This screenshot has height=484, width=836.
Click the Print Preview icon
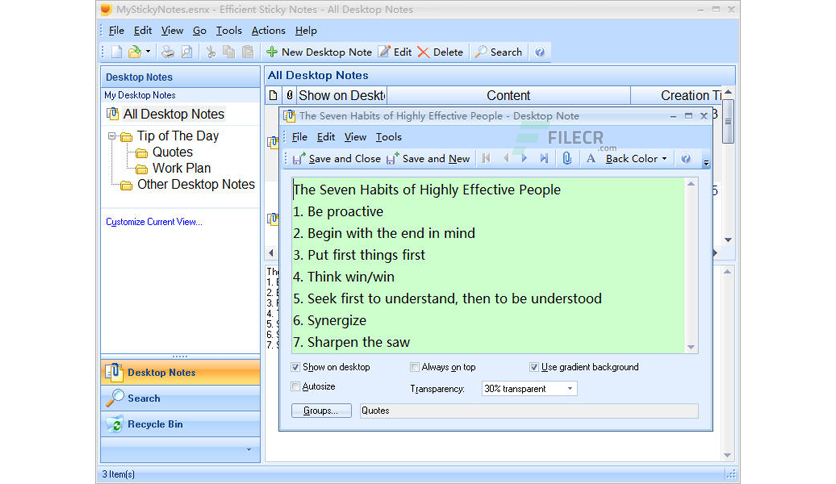(187, 52)
